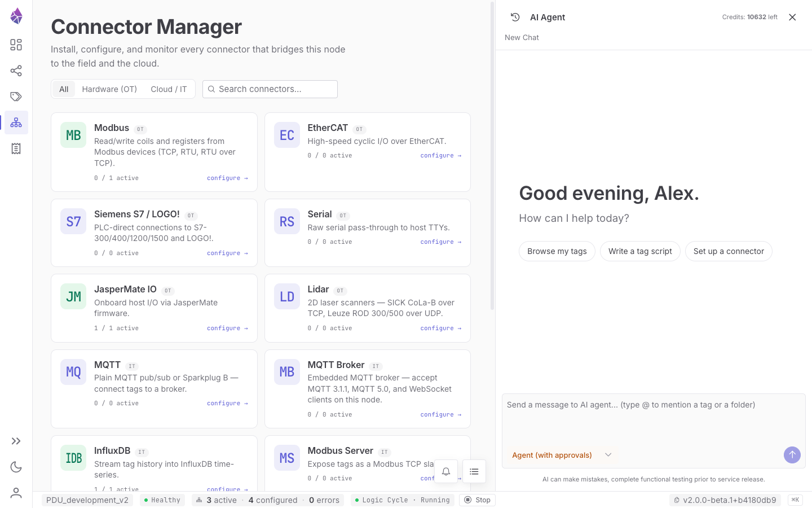Open the user profile icon
812x508 pixels.
tap(16, 493)
